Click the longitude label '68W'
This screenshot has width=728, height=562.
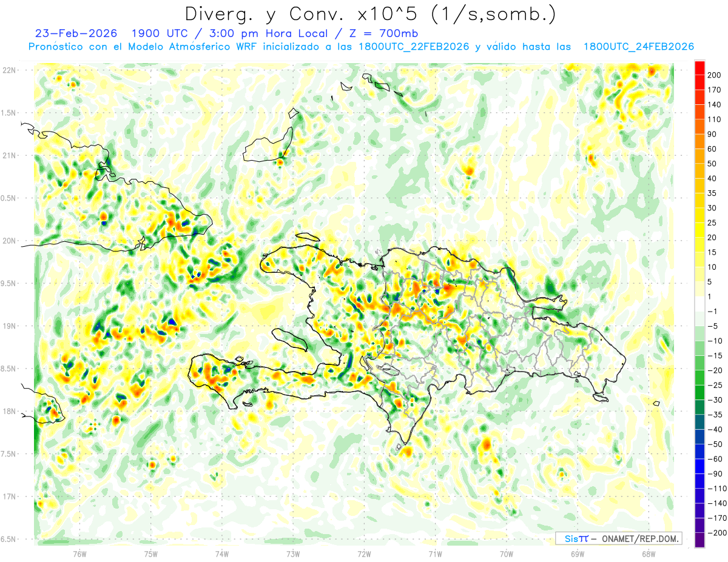(x=649, y=554)
